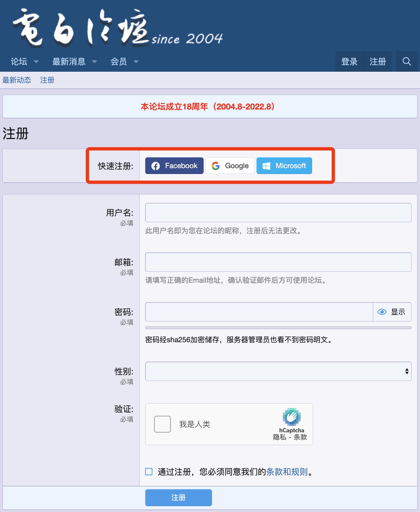Register quickly with Google account

(230, 166)
